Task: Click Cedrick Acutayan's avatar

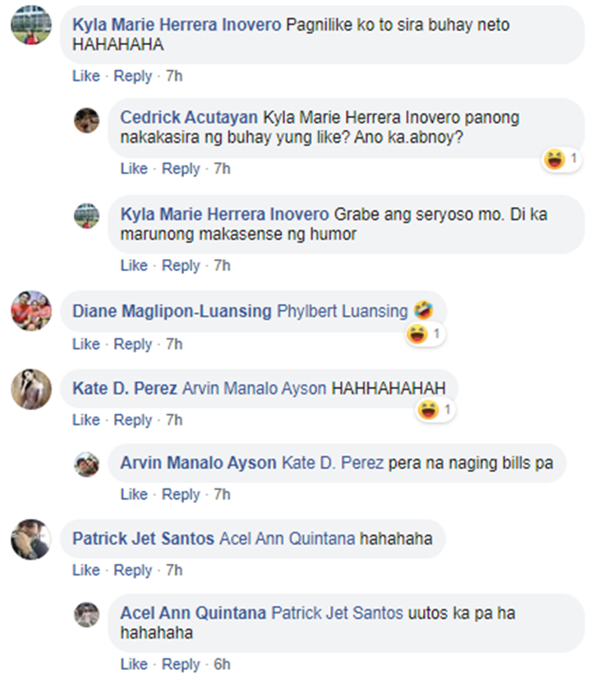Action: tap(87, 120)
